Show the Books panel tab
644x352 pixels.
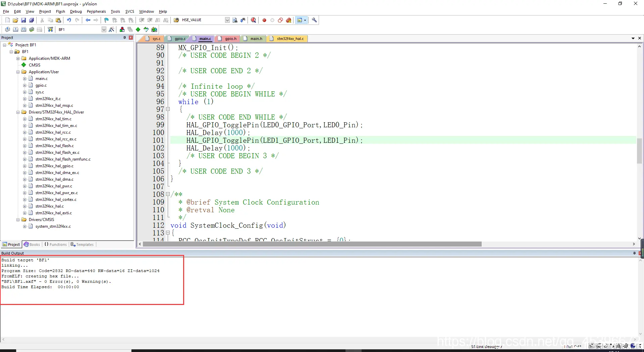(32, 245)
